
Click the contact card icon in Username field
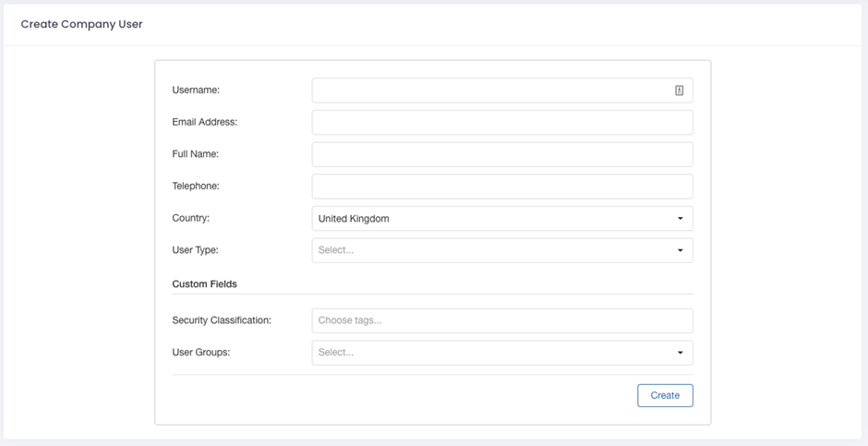click(680, 90)
